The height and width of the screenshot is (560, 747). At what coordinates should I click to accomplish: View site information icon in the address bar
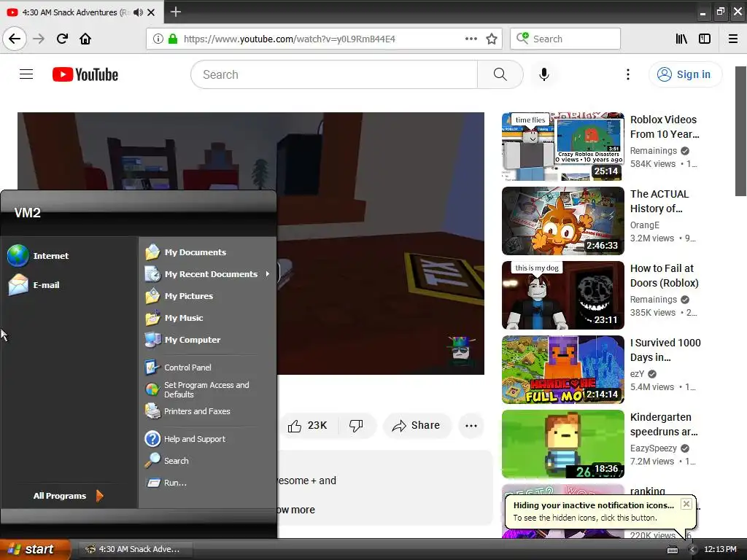[158, 39]
